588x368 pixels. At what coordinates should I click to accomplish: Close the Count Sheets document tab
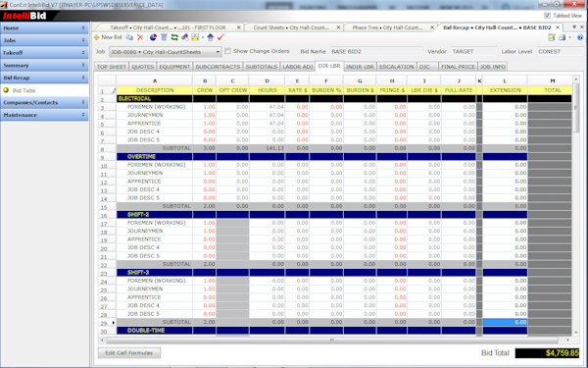[338, 27]
